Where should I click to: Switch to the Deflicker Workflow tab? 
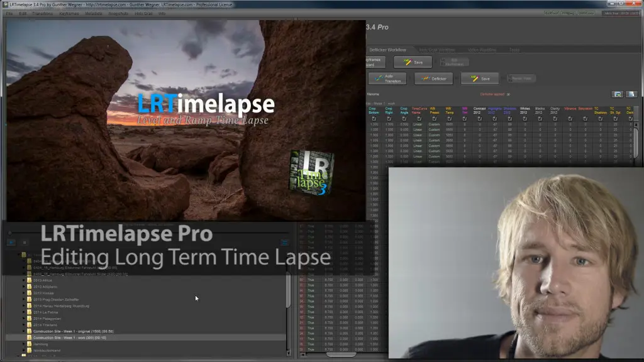387,50
